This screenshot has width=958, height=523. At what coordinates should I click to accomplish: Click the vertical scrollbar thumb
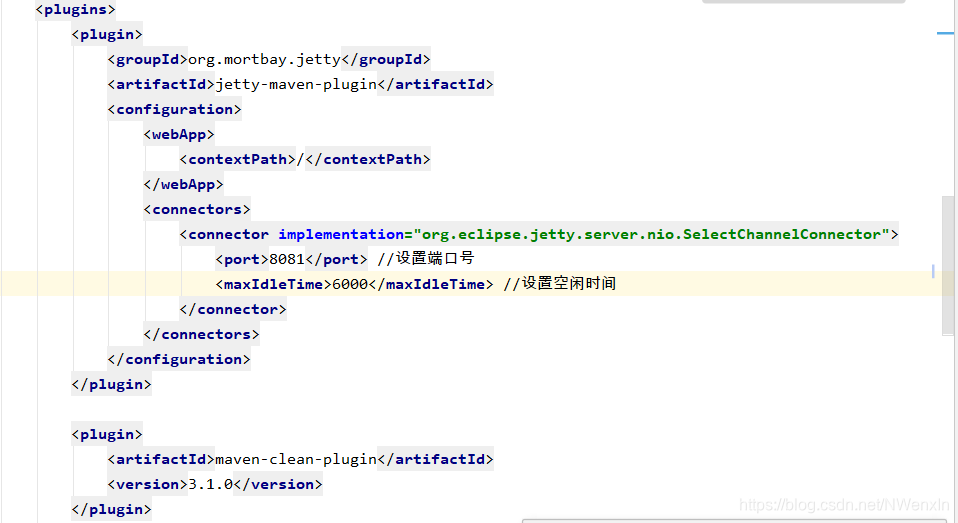click(948, 265)
